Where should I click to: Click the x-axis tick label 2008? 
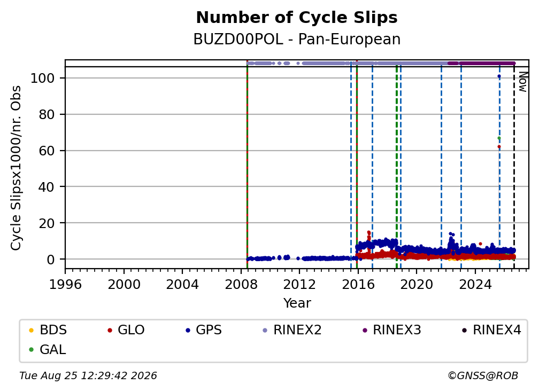tap(241, 285)
